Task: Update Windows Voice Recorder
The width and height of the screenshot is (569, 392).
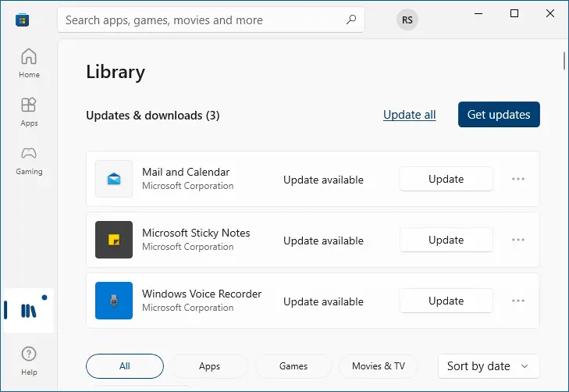Action: click(x=446, y=301)
